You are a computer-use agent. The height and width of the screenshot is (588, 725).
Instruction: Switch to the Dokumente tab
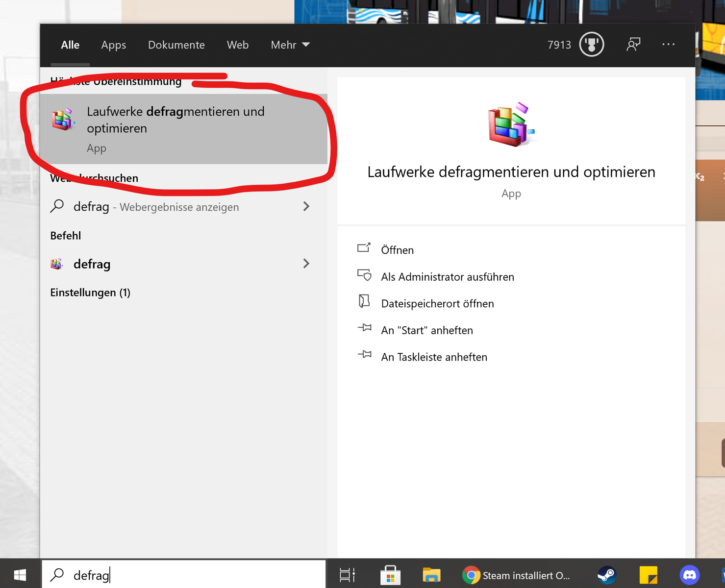click(x=176, y=45)
